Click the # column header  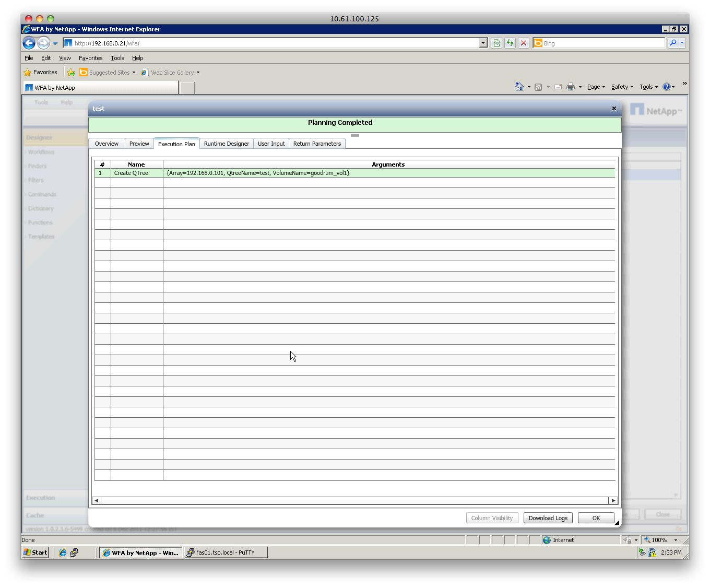tap(102, 164)
